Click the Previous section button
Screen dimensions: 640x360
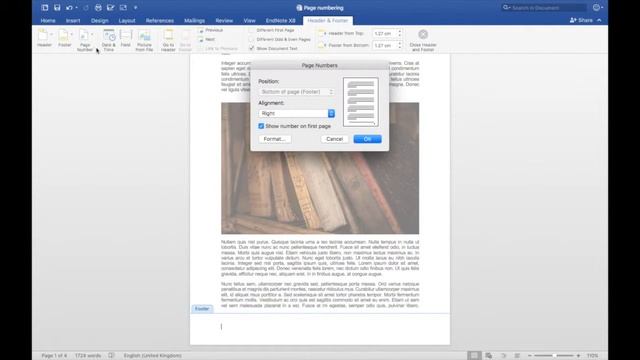(211, 30)
